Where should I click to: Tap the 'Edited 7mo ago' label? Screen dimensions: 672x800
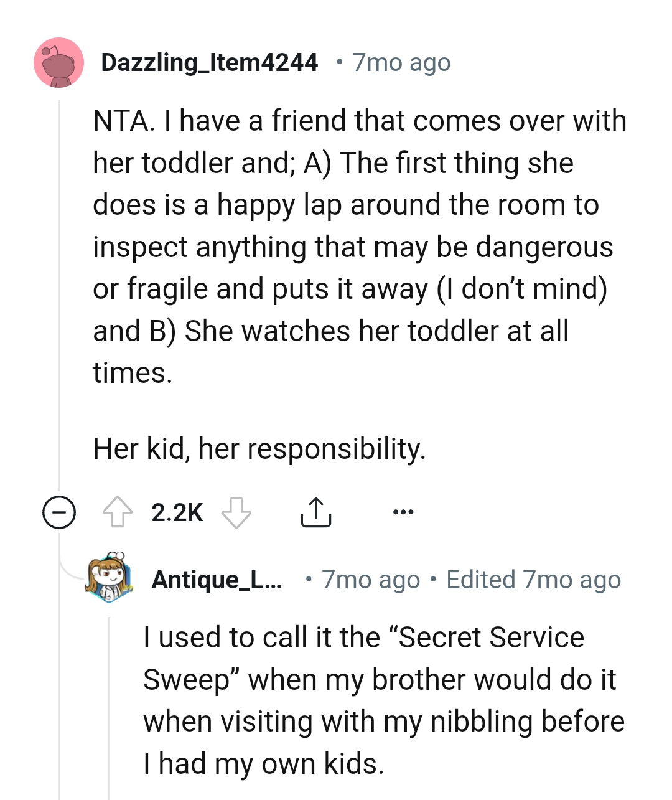(533, 580)
